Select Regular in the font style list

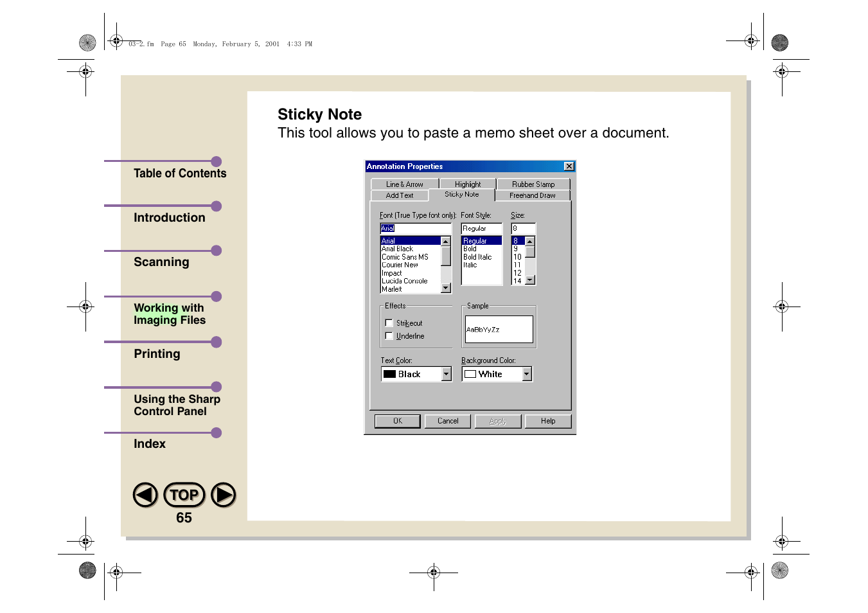(482, 241)
